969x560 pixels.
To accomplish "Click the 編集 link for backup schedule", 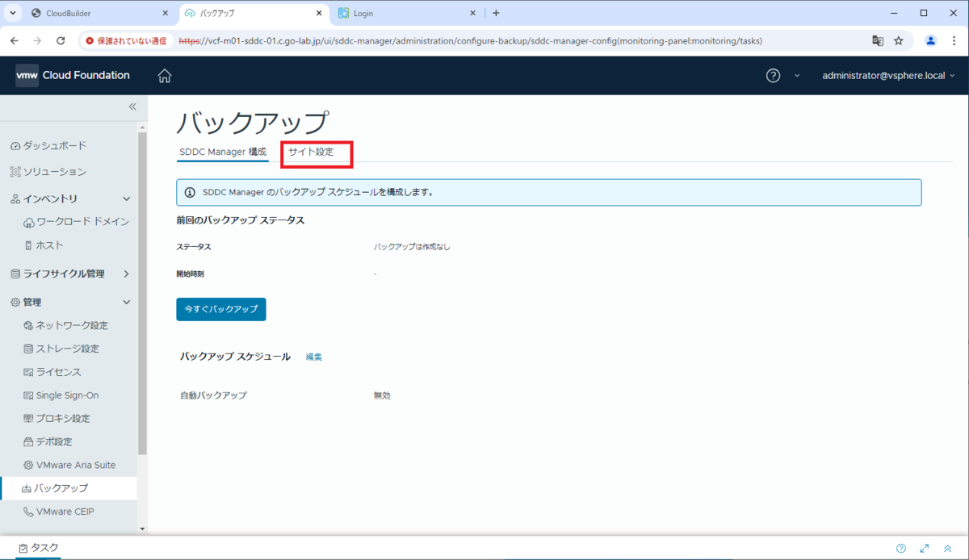I will (x=314, y=357).
